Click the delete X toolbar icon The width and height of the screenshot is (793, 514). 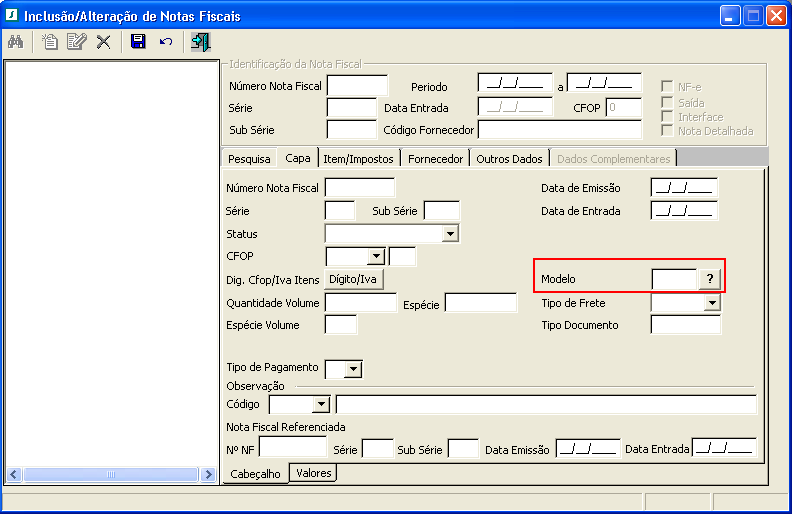pyautogui.click(x=103, y=42)
